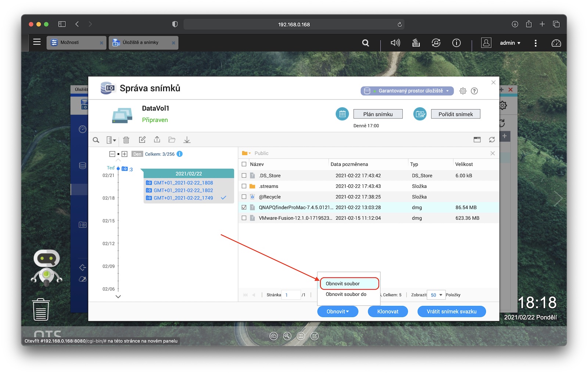Open Snapshot Manager help question mark

tap(474, 91)
